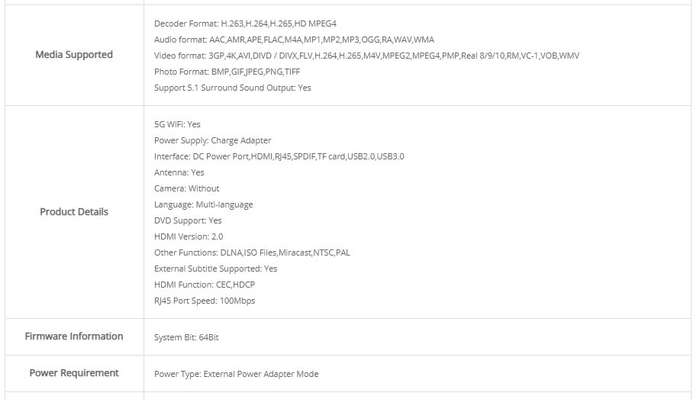Click the RJ45 Port Speed line

click(x=204, y=301)
